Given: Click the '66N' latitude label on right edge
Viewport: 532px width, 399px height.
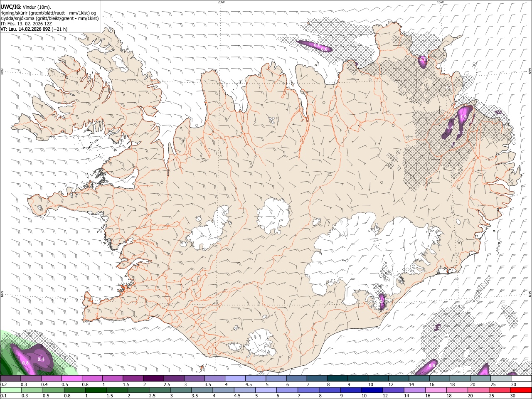Looking at the screenshot, I should click(x=530, y=71).
